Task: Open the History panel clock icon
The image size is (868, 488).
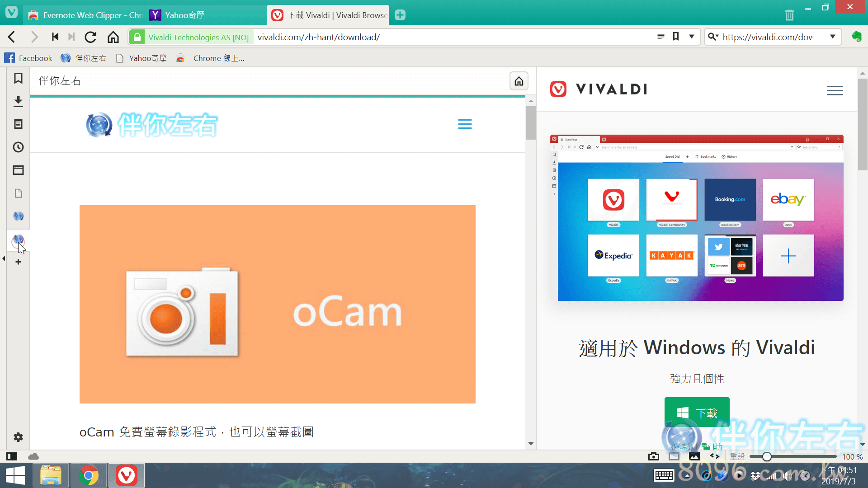Action: click(18, 147)
